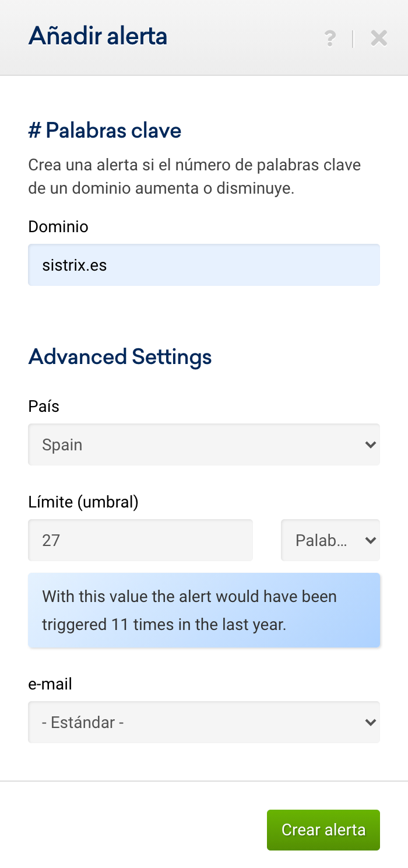Screen dimensions: 408x868
Task: Click the País label text
Action: [44, 406]
